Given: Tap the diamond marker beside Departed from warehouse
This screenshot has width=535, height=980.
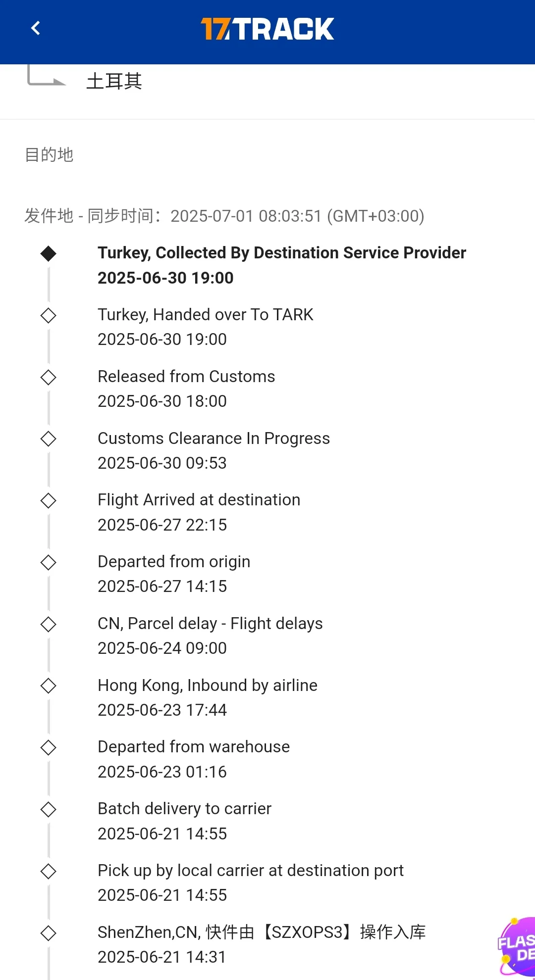Looking at the screenshot, I should tap(49, 747).
